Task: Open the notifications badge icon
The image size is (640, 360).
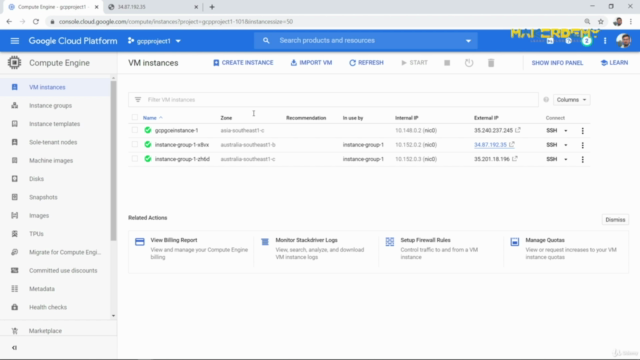Action: [x=587, y=41]
